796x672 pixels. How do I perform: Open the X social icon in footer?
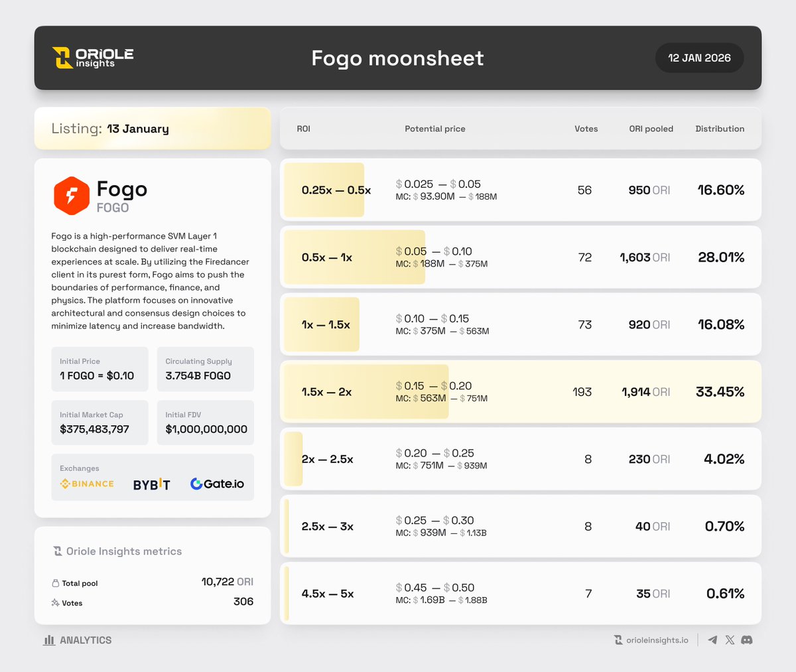pos(730,640)
